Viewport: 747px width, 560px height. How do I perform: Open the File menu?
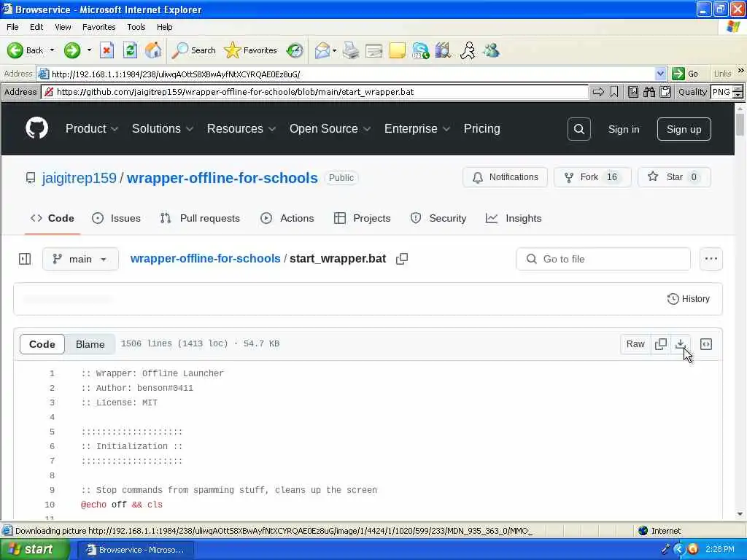[12, 27]
